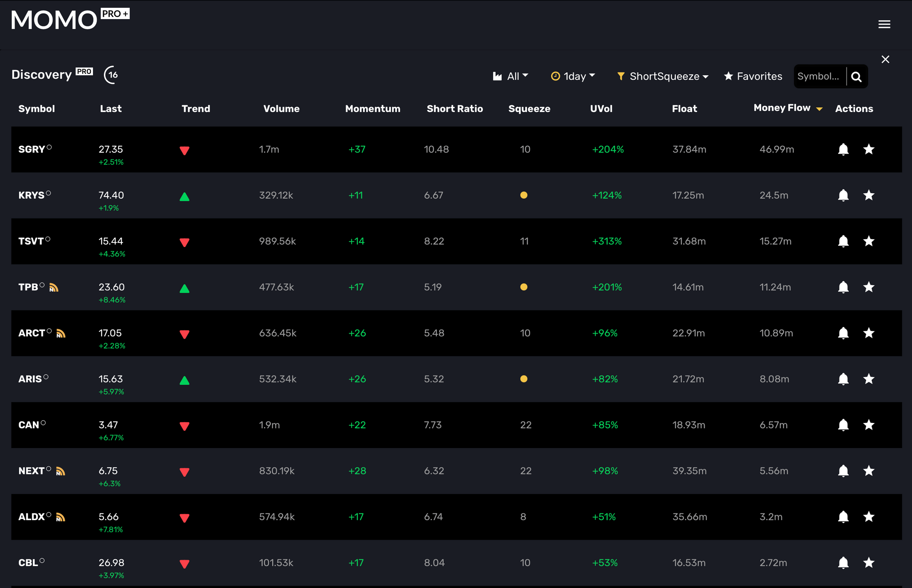Image resolution: width=912 pixels, height=588 pixels.
Task: Open the ARIS symbol link
Action: tap(30, 379)
